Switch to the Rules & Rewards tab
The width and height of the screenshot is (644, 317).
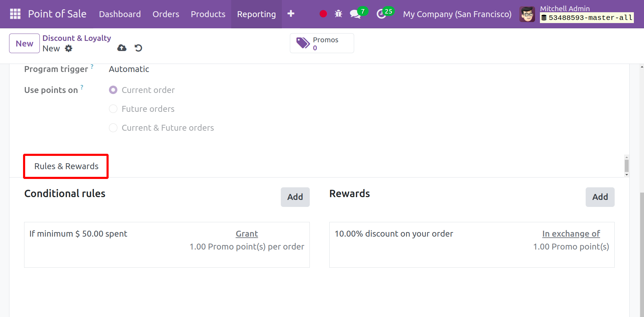click(66, 166)
